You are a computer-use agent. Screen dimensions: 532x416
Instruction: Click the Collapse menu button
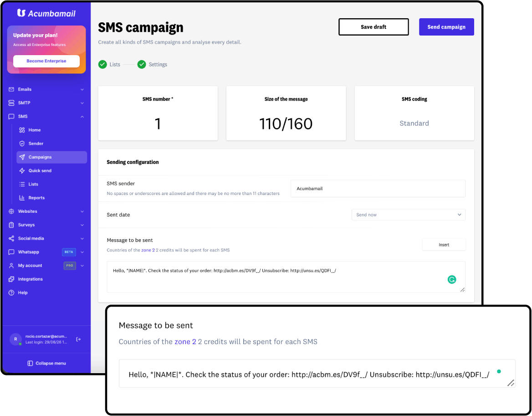click(47, 363)
